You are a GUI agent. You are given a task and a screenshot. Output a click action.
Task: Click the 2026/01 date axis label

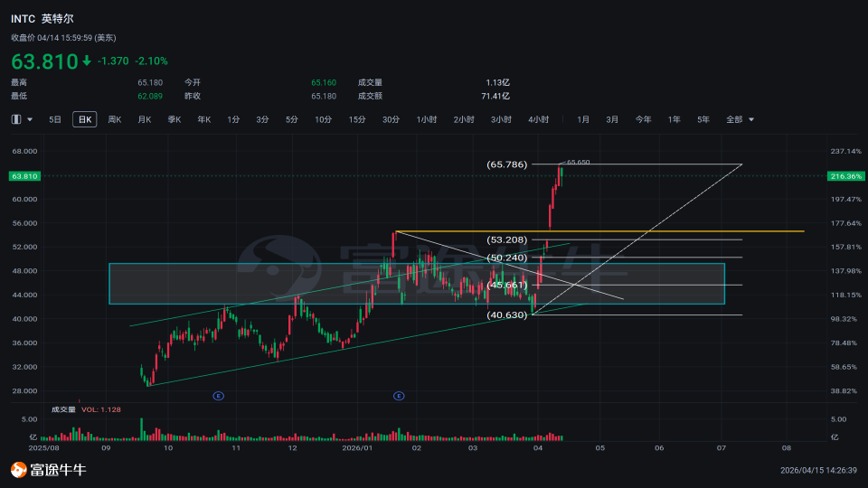(x=357, y=447)
